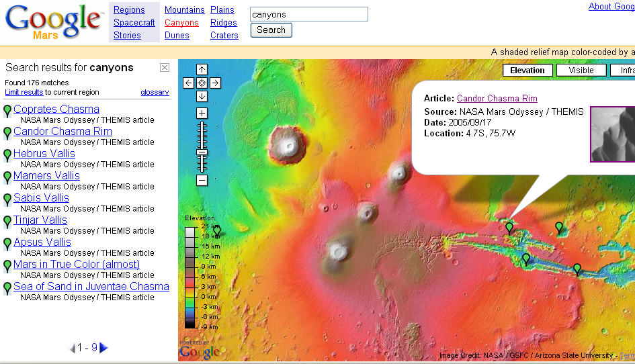The width and height of the screenshot is (635, 364).
Task: Click the Search button
Action: tap(271, 30)
